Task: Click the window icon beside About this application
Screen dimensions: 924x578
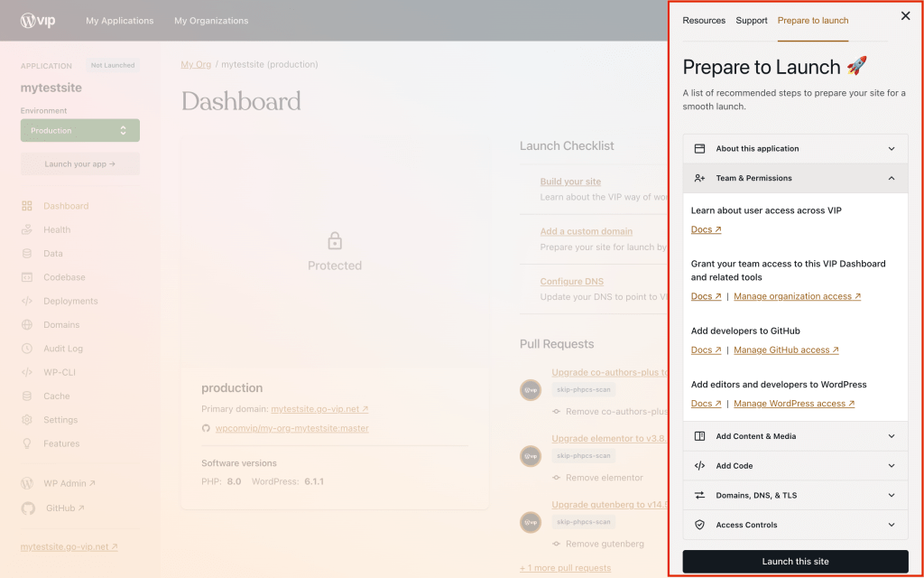Action: tap(699, 149)
